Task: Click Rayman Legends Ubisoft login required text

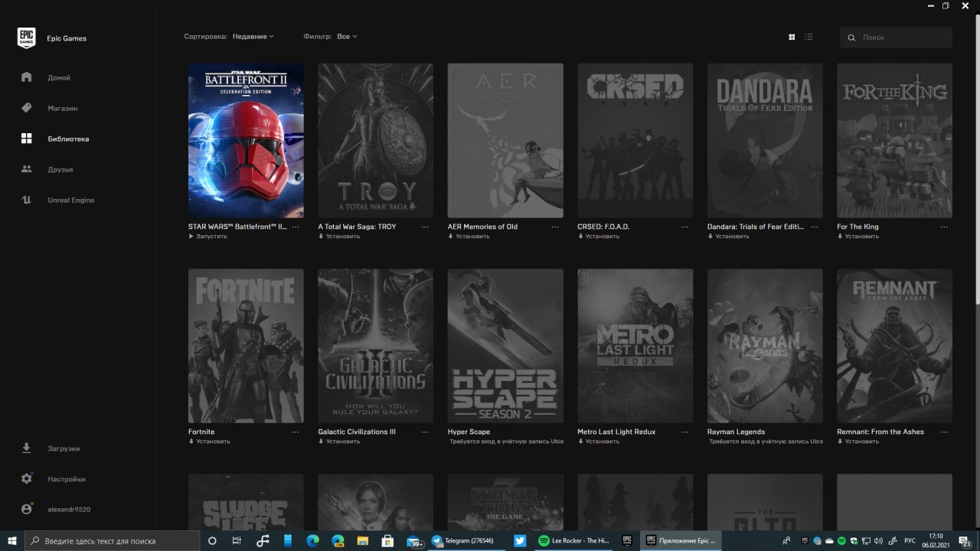Action: [x=766, y=442]
